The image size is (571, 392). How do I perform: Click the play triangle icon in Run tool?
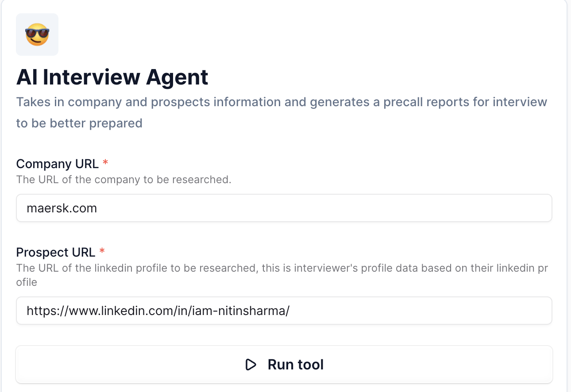[x=251, y=365]
